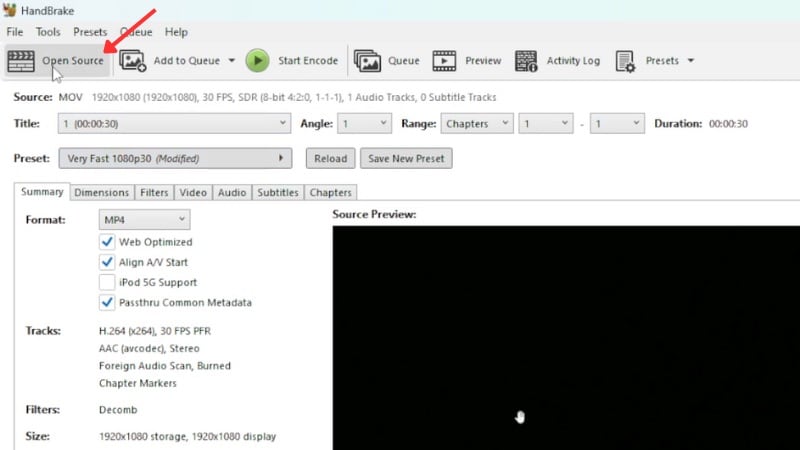Screen dimensions: 800x450
Task: Click the Start Encode label
Action: pyautogui.click(x=308, y=61)
